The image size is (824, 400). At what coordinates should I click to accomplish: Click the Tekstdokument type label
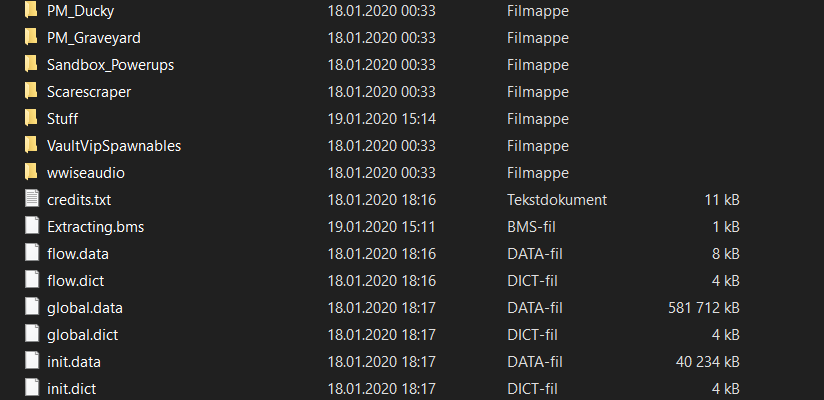tap(557, 200)
